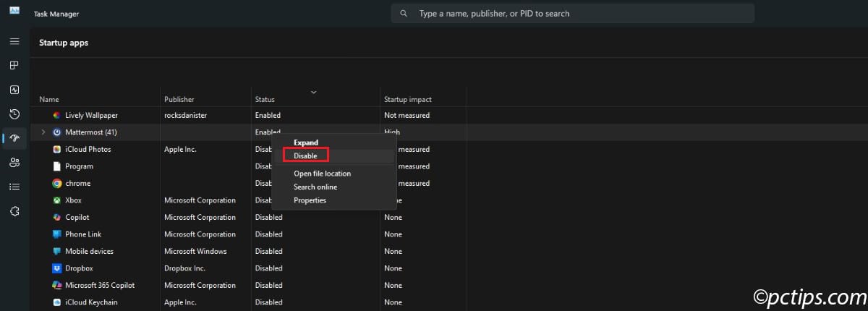Click the Not measured impact of Lively Wallpaper

coord(407,115)
